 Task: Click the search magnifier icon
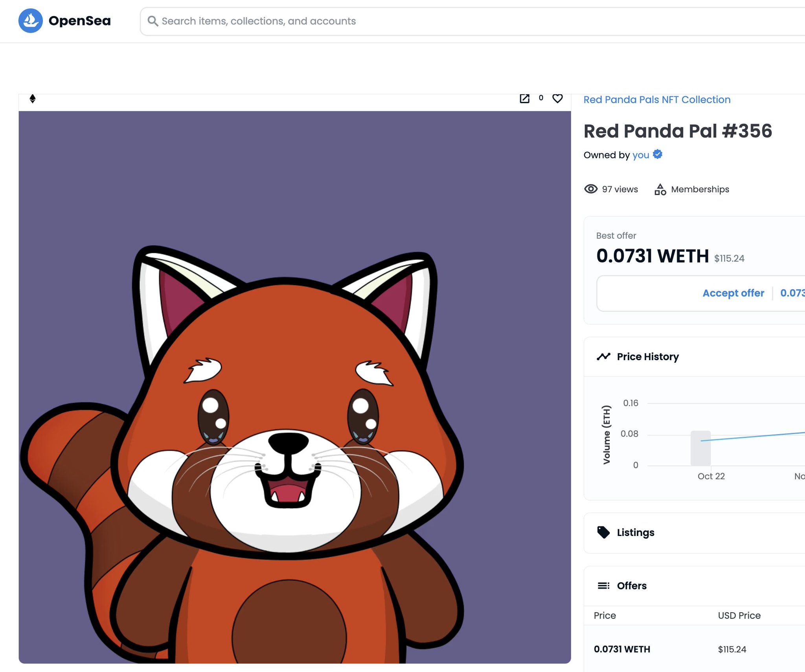click(x=153, y=21)
